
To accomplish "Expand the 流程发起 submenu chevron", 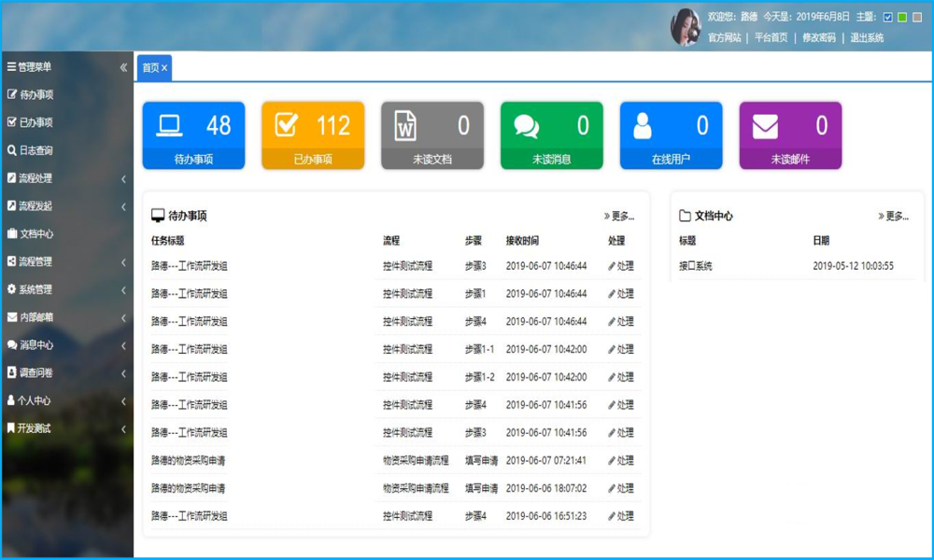I will [x=123, y=206].
